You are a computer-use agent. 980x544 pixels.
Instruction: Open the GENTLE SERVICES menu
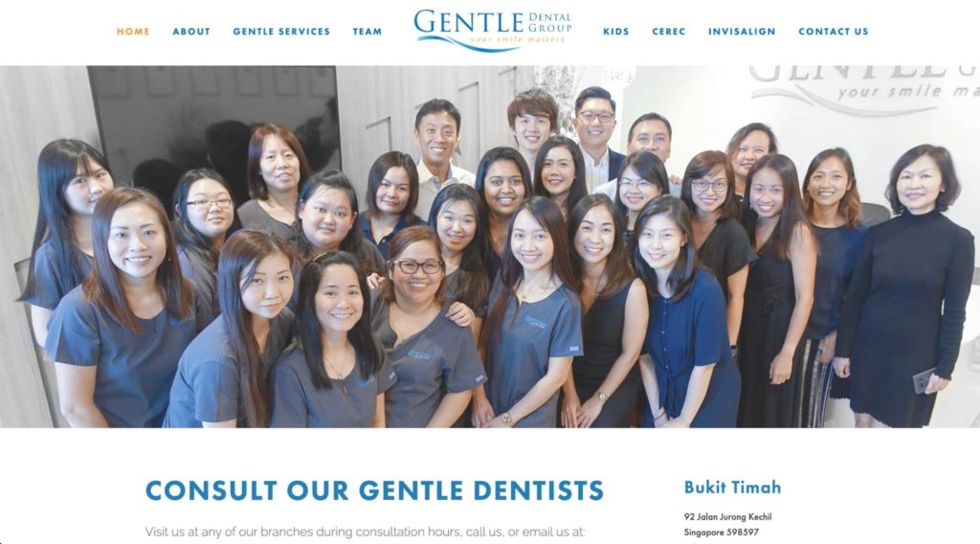(281, 32)
